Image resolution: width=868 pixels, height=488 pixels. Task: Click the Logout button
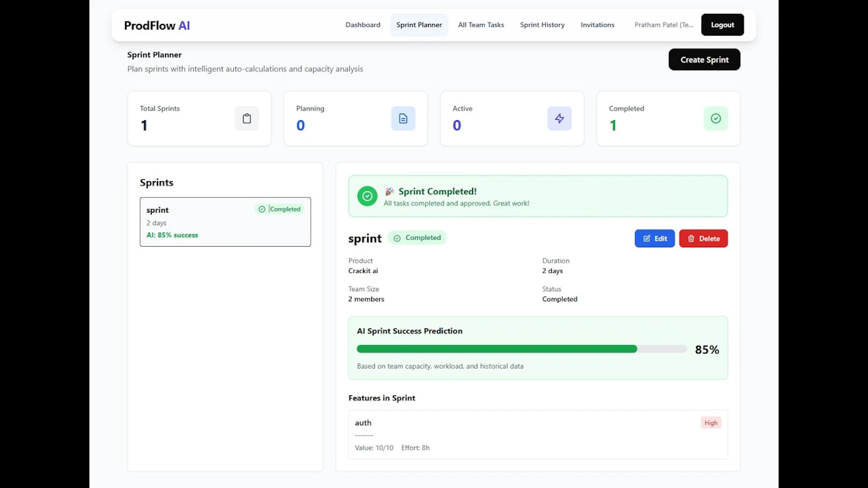(722, 24)
